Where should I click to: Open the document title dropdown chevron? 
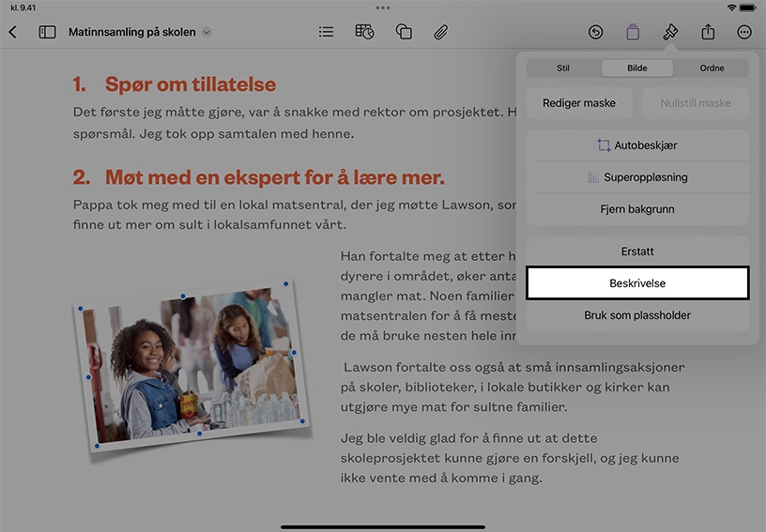click(x=207, y=32)
